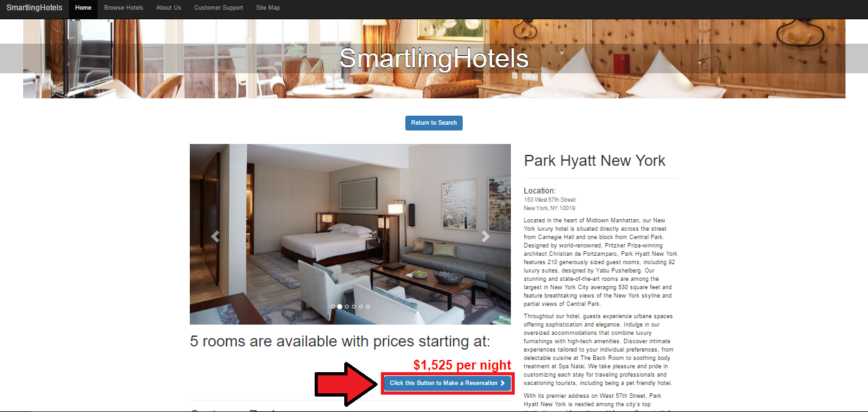Open the Home nav item

pyautogui.click(x=83, y=8)
